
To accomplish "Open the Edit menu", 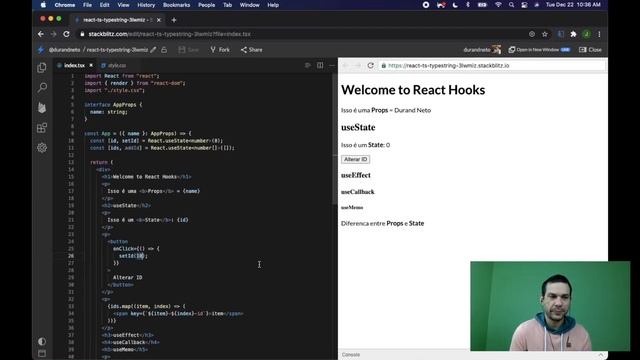I will [104, 5].
